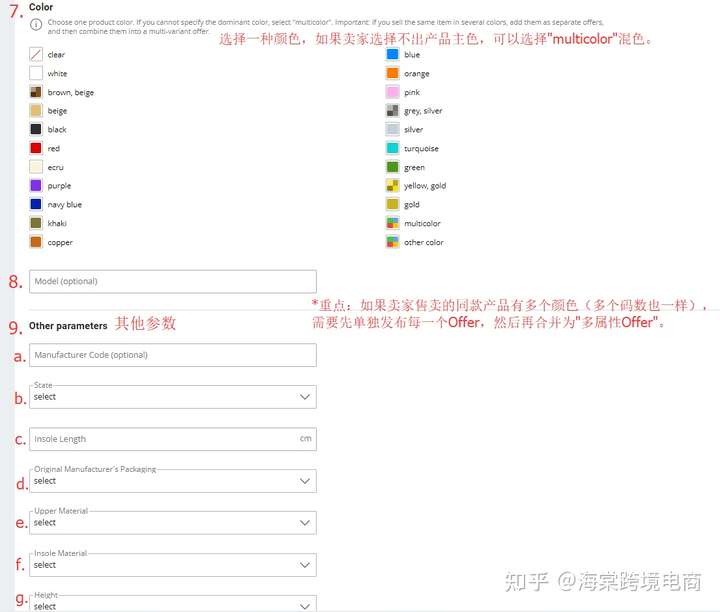720x612 pixels.
Task: Click the 'other color' label text
Action: pyautogui.click(x=424, y=242)
